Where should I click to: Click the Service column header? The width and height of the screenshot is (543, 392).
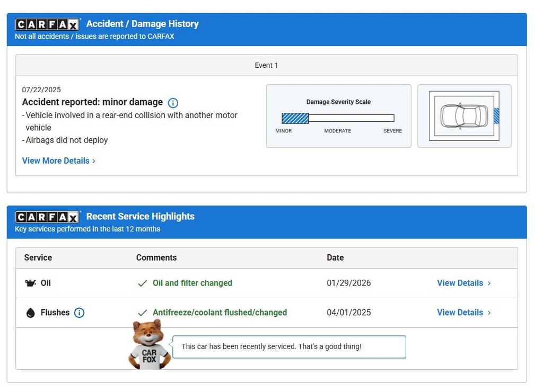click(38, 258)
